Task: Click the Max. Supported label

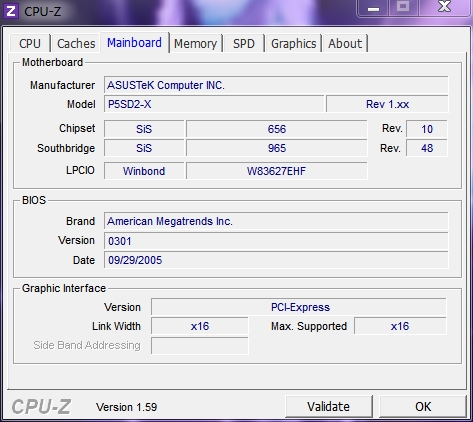Action: (309, 326)
